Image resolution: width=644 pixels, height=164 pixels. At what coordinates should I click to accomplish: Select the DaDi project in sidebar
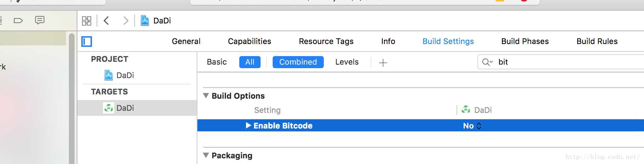[125, 75]
